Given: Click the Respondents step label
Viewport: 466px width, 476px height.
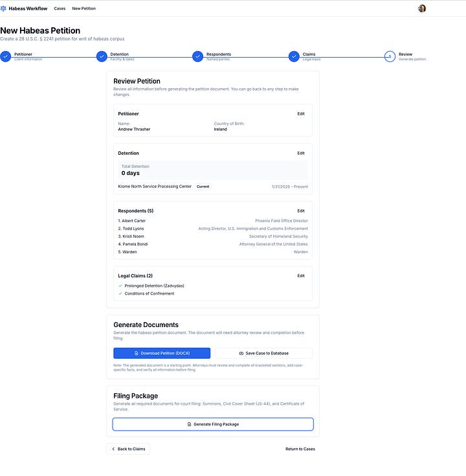Looking at the screenshot, I should tap(219, 54).
